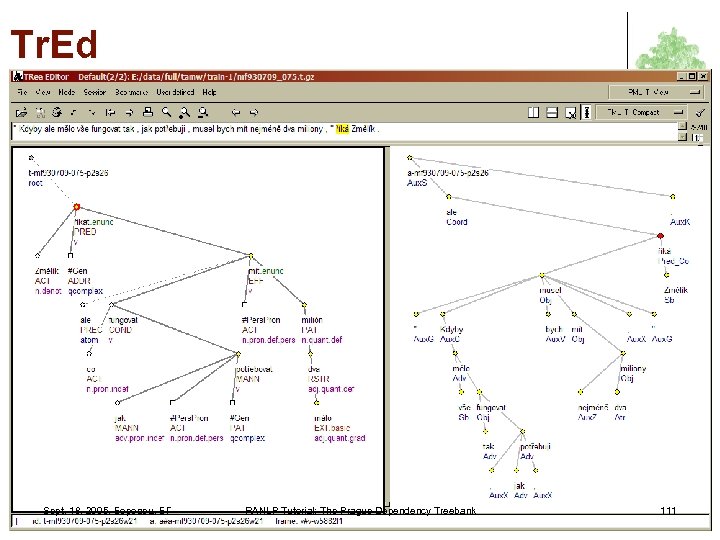This screenshot has height=540, width=720.
Task: Toggle the vertical tree layout button
Action: click(x=586, y=112)
